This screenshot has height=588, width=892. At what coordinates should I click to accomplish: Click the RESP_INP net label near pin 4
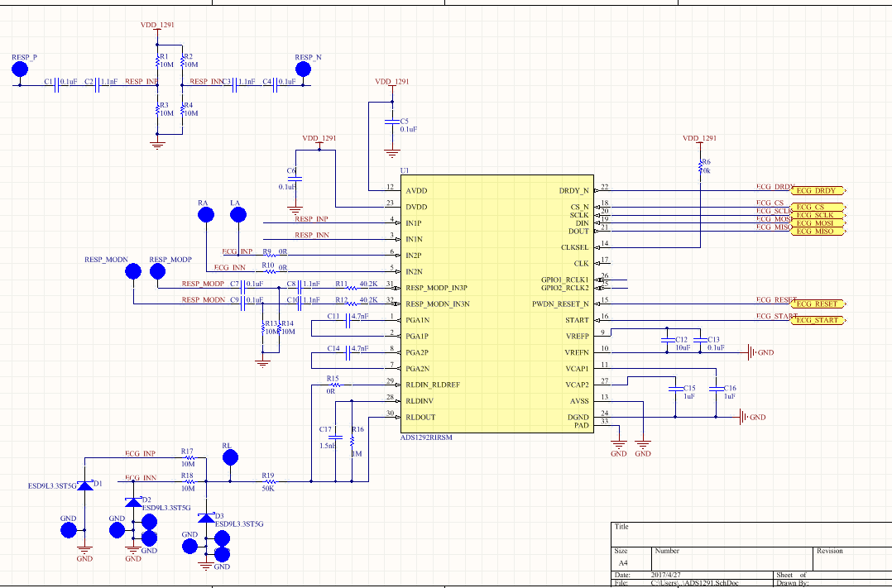[312, 219]
